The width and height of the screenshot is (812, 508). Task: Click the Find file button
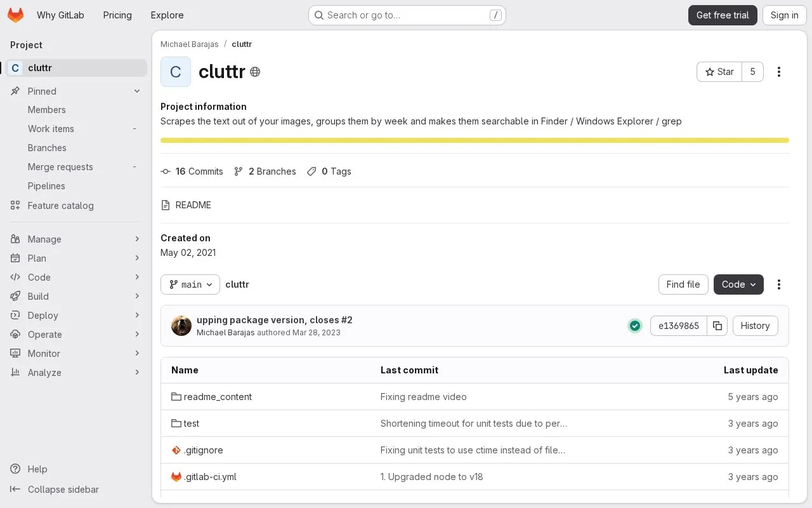(683, 284)
